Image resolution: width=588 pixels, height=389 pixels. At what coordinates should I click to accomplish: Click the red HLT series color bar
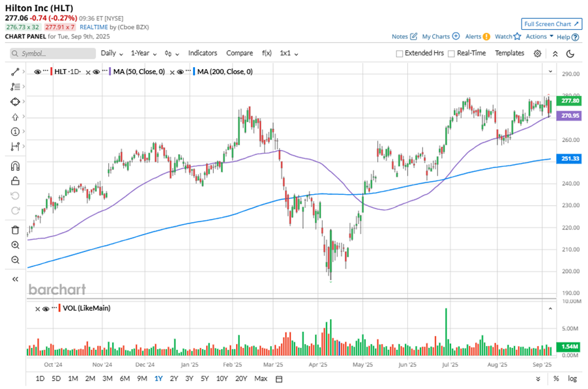pos(51,72)
